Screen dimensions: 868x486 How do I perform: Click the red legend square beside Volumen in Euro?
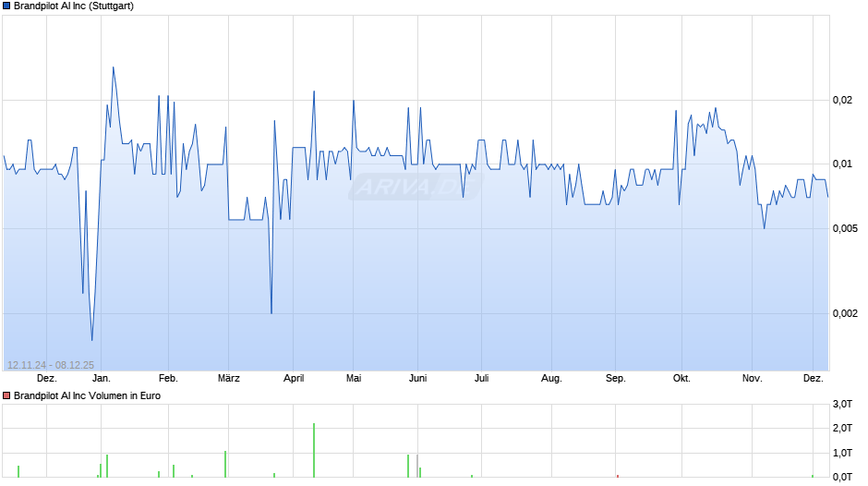(6, 395)
